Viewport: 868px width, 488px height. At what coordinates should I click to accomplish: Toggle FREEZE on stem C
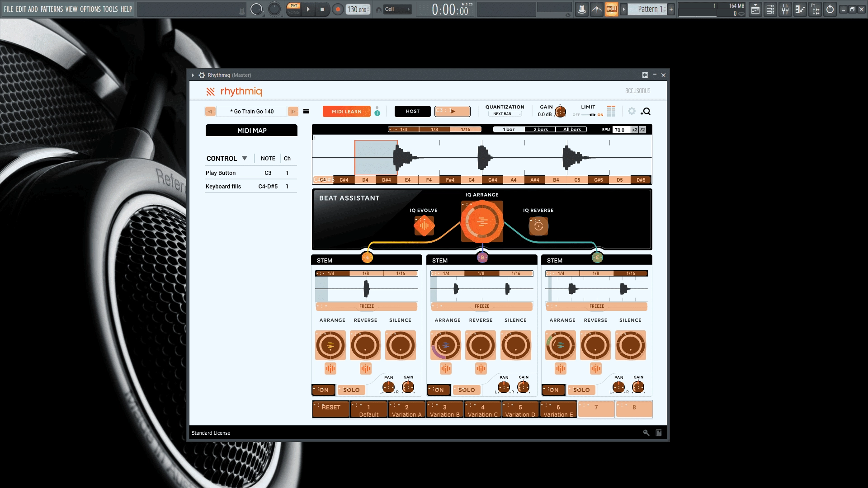pos(597,306)
